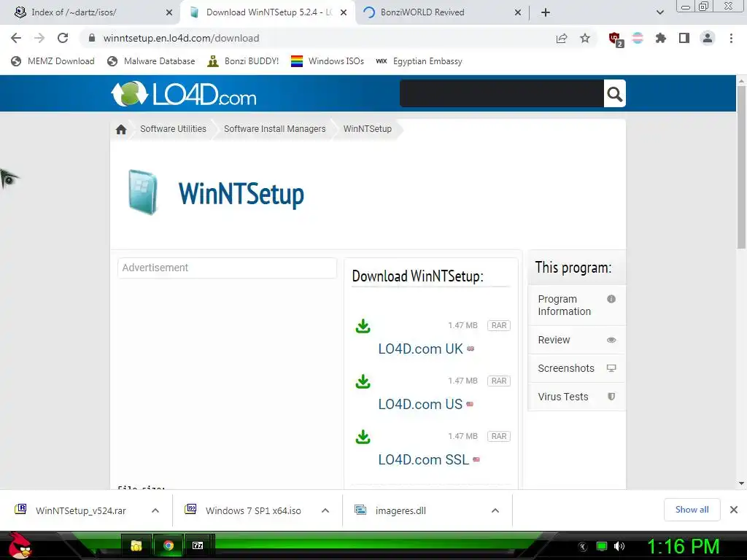Open 7-Zip from the taskbar
Screen dimensions: 747x560
click(x=198, y=545)
